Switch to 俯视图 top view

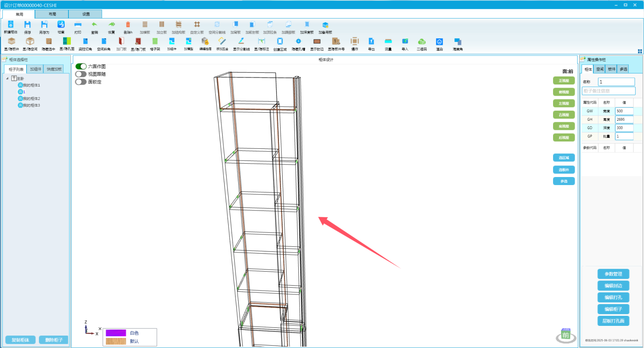point(563,92)
